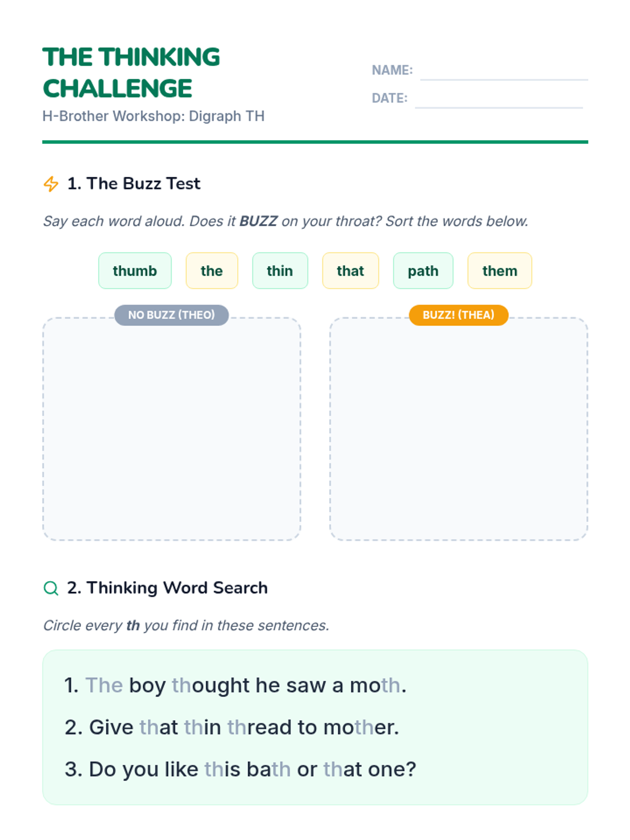The width and height of the screenshot is (630, 840).
Task: Choose the 'that' word chip
Action: (350, 271)
